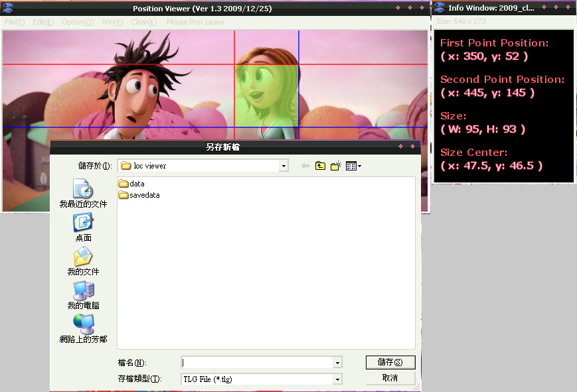Screen dimensions: 577x392
Task: Close the Save As (另存新檔) dialog
Action: coord(412,147)
